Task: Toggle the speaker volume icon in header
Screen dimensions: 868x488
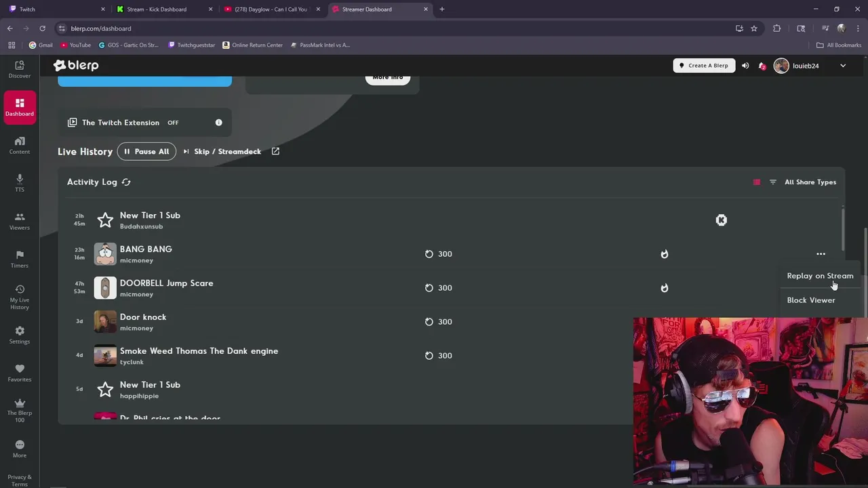Action: (745, 66)
